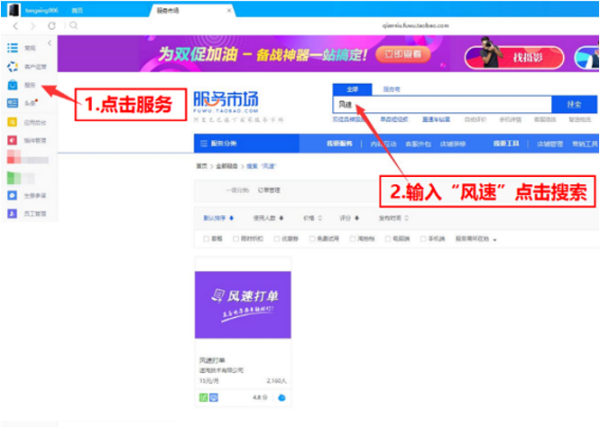Click the 服务 shopping bag icon in sidebar

click(x=11, y=86)
